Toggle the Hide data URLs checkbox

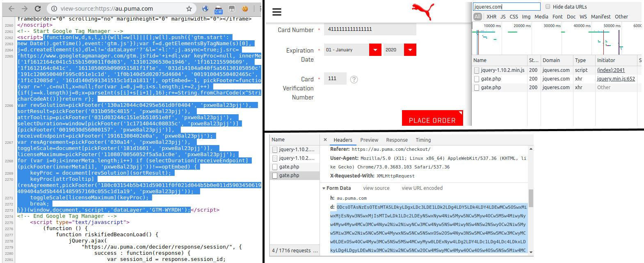point(548,7)
